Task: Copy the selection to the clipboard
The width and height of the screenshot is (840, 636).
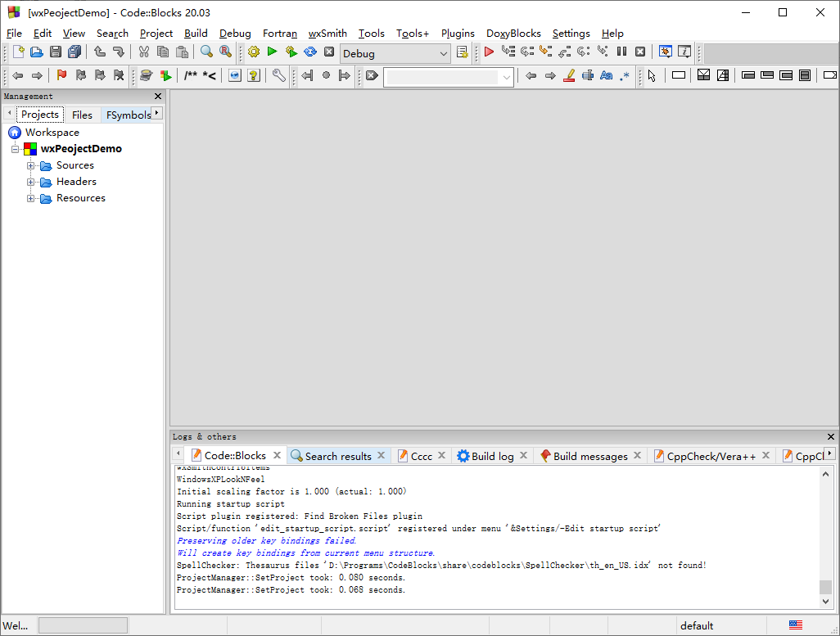Action: pyautogui.click(x=163, y=52)
